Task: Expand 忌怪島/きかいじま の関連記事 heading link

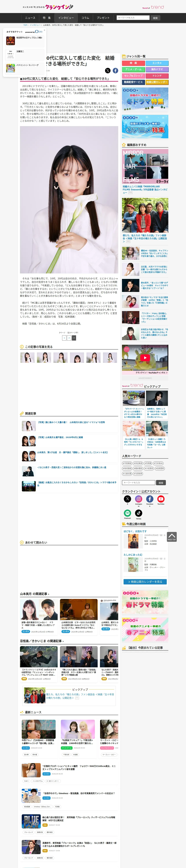Action: (42, 641)
